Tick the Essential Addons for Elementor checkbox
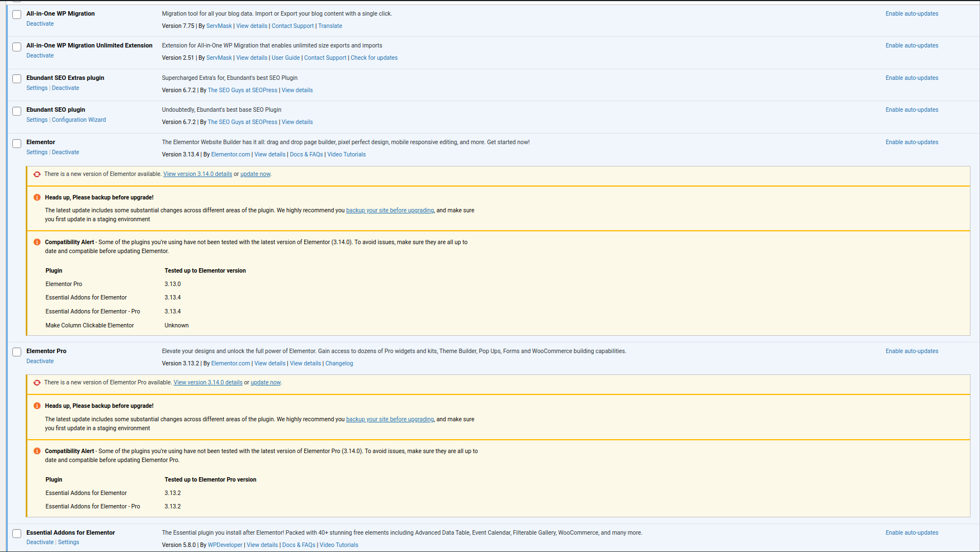The image size is (980, 552). pos(17,534)
